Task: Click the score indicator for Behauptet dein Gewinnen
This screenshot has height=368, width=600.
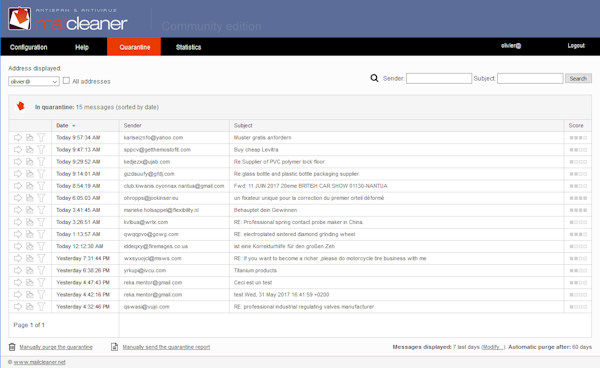Action: [x=578, y=210]
